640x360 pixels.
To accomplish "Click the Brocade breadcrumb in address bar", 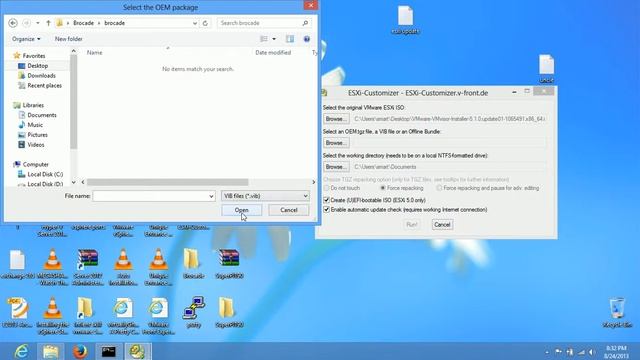I will coord(83,23).
